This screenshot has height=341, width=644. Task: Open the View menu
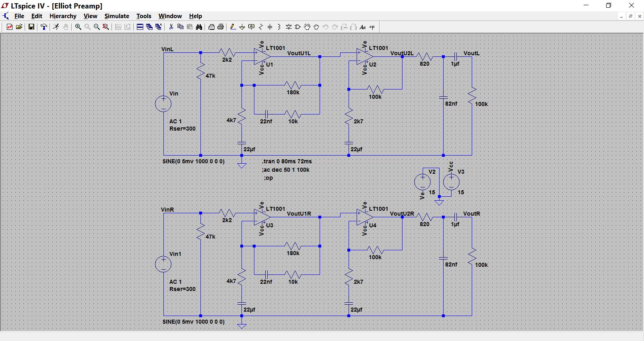(x=90, y=16)
